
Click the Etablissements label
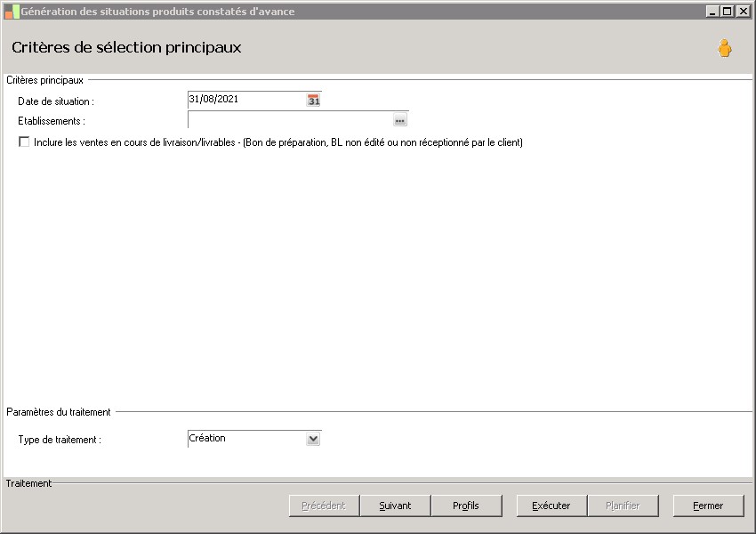point(51,121)
